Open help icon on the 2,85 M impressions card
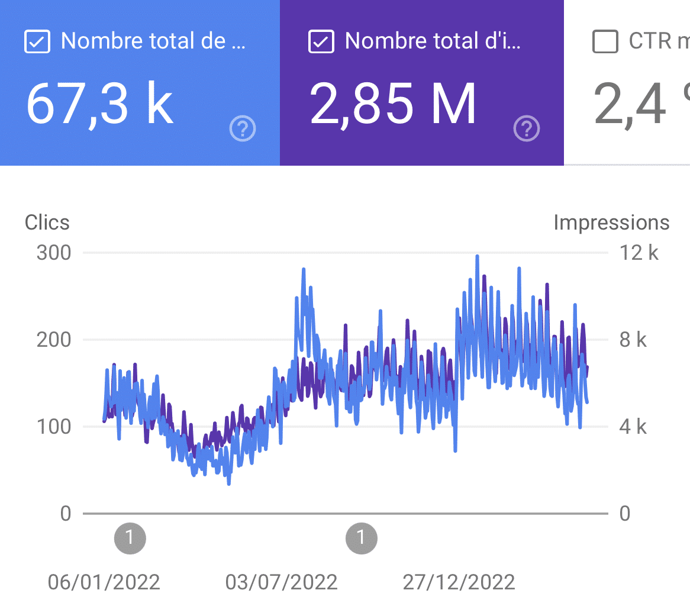 (x=526, y=128)
